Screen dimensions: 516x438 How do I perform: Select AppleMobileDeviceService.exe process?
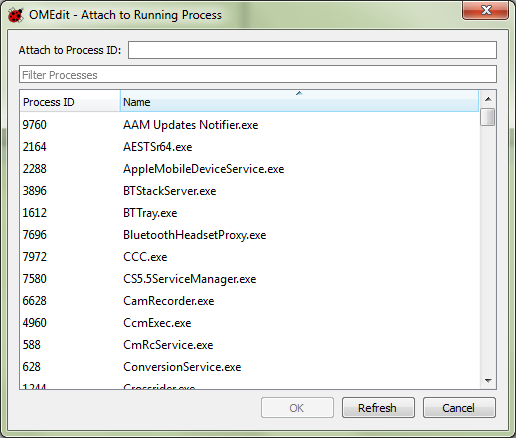click(x=204, y=169)
